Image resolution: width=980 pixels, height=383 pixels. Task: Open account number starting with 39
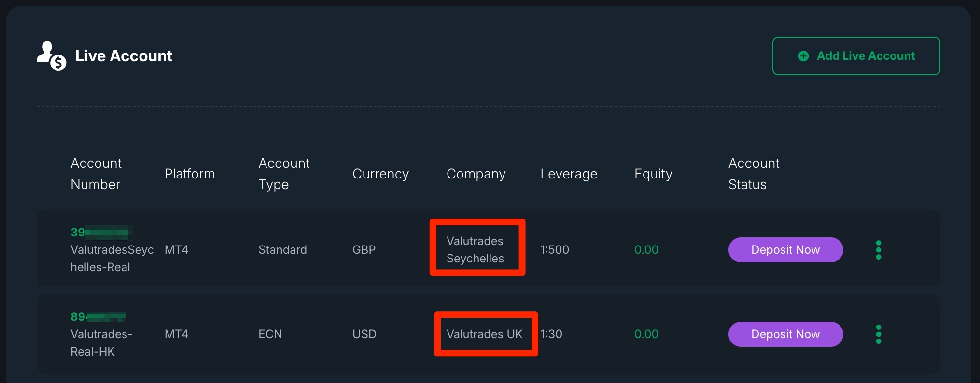100,233
